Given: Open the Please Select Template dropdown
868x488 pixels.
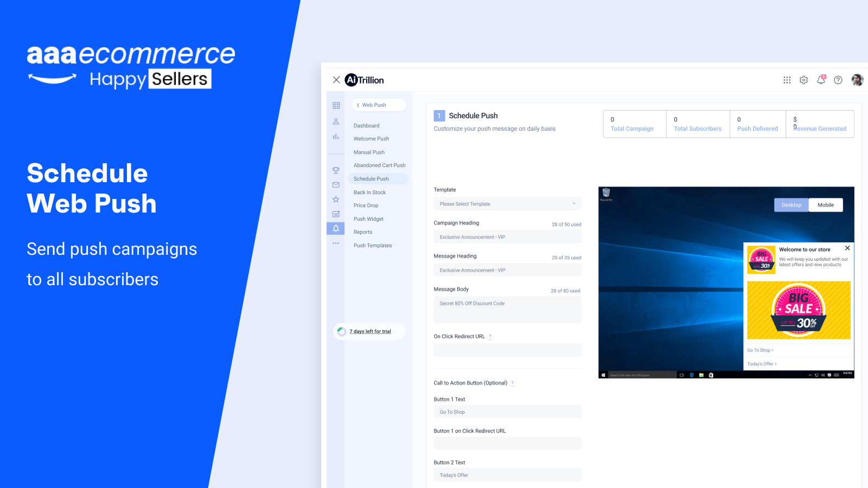Looking at the screenshot, I should coord(507,203).
